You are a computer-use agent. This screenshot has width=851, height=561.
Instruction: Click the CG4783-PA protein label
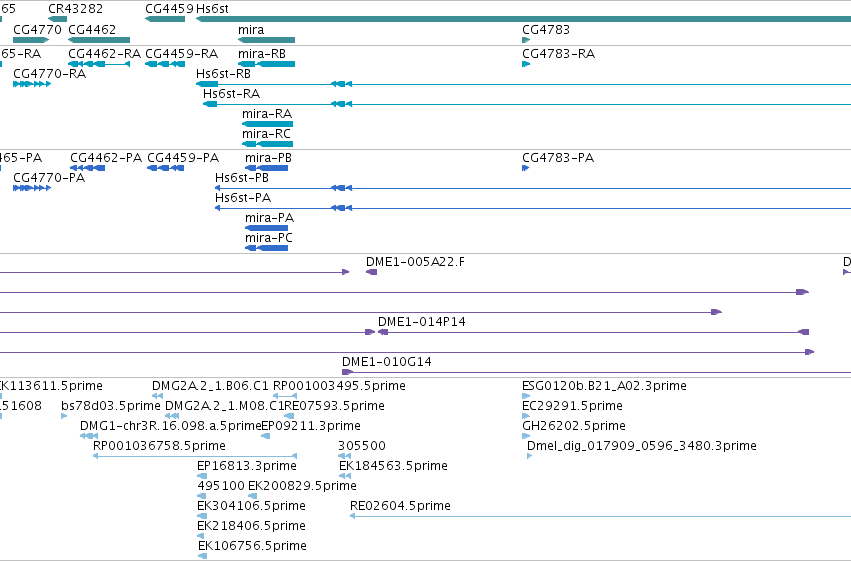558,158
